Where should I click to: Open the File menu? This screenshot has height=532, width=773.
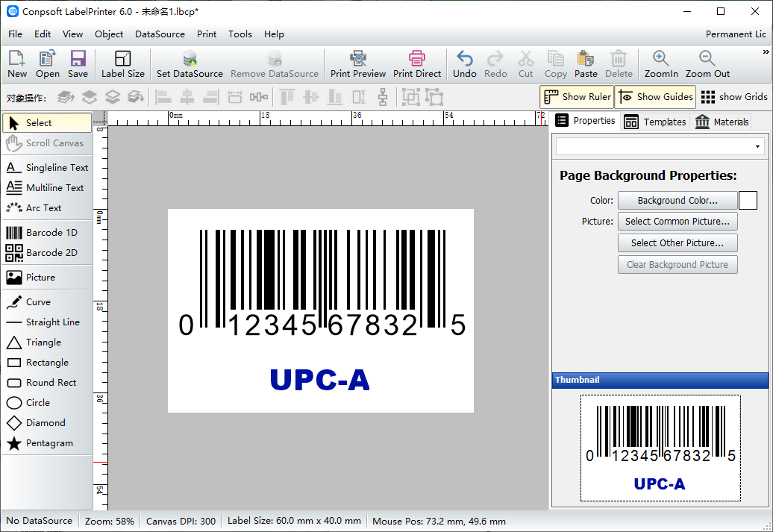pyautogui.click(x=15, y=34)
